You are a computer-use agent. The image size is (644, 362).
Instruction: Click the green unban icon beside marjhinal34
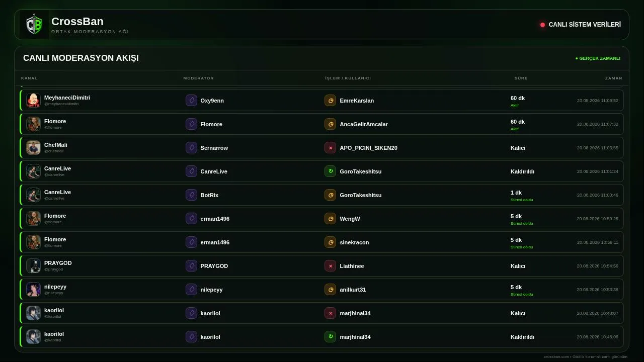coord(330,337)
